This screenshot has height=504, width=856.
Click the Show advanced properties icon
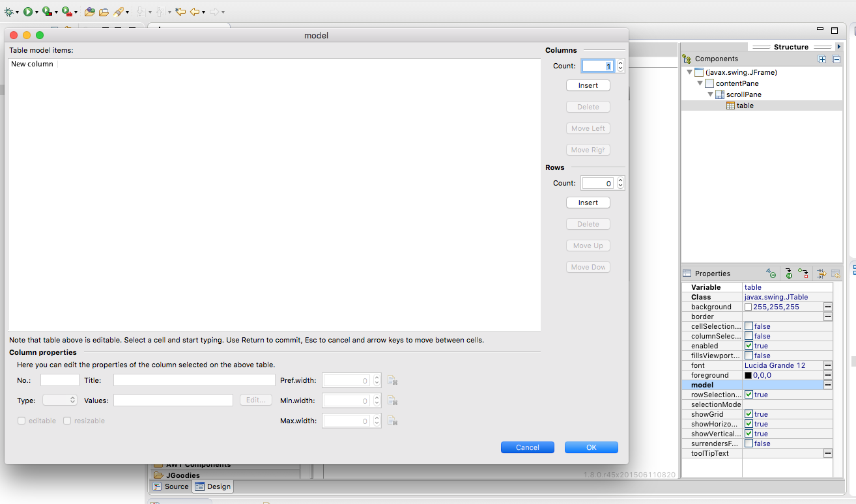pyautogui.click(x=821, y=273)
